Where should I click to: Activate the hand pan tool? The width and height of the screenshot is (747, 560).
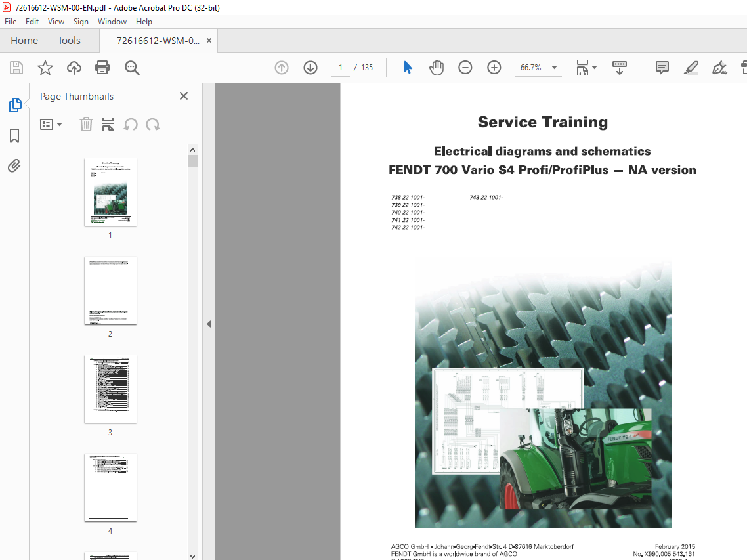437,68
